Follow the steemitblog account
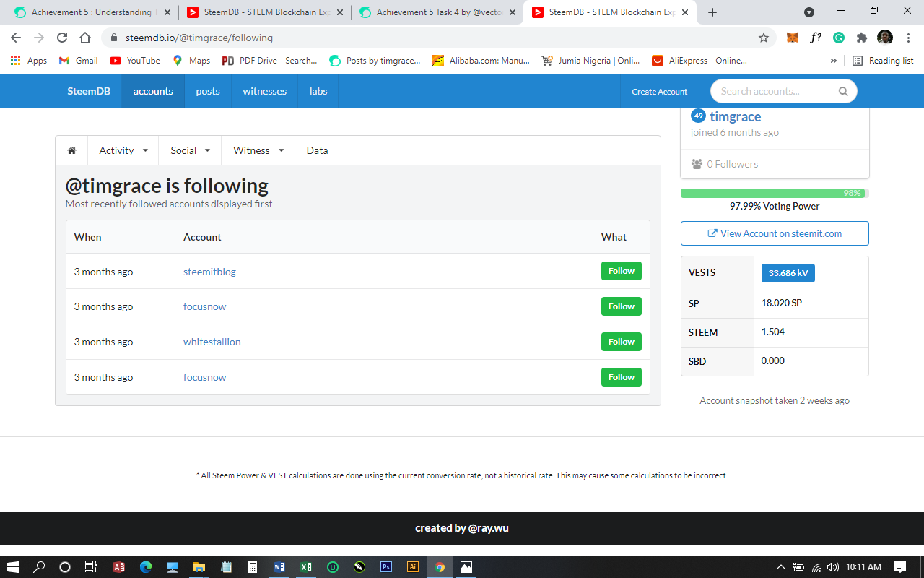 tap(622, 271)
